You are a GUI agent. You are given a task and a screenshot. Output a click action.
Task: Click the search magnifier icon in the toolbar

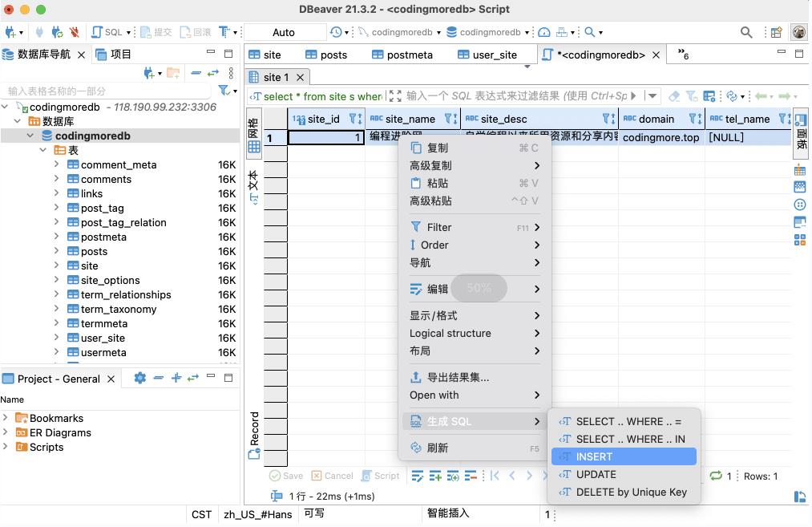pyautogui.click(x=745, y=32)
